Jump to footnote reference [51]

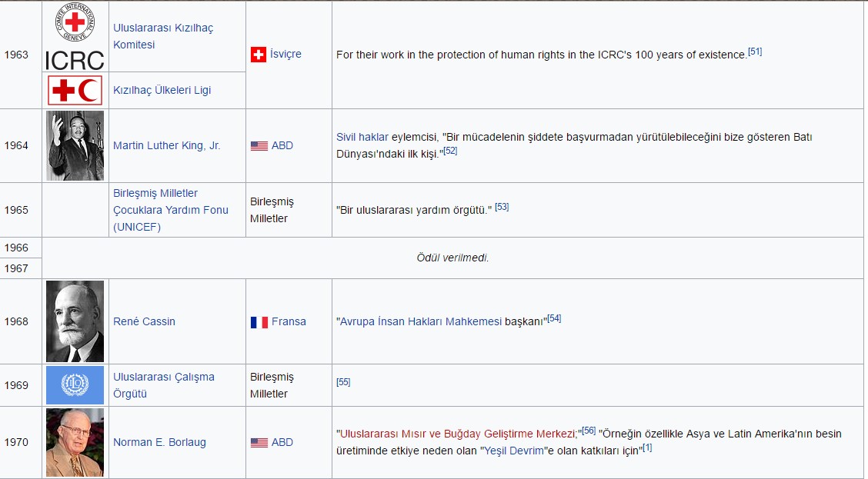755,52
